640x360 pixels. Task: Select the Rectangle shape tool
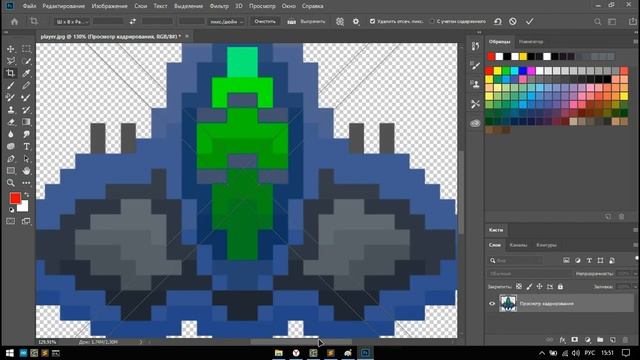[x=11, y=171]
